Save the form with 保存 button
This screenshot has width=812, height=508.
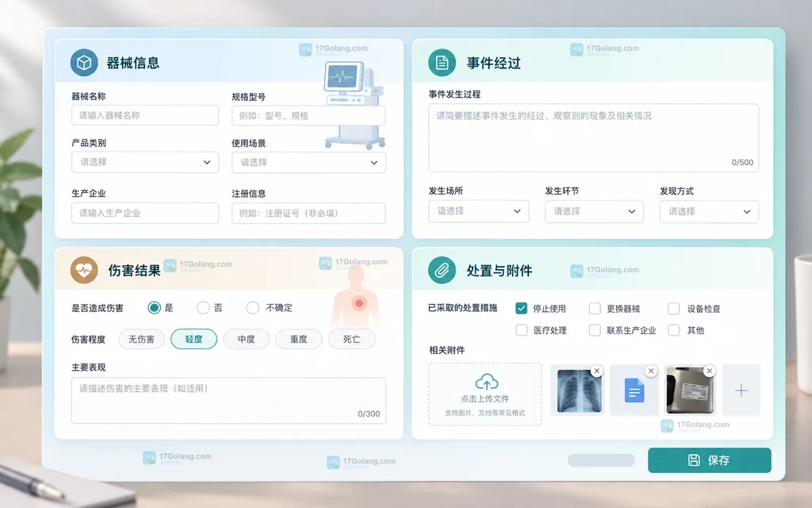pyautogui.click(x=710, y=460)
